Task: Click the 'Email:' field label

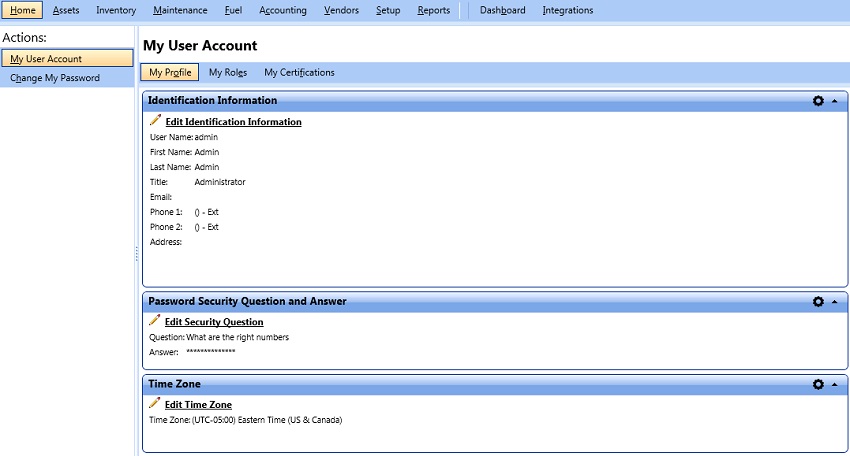Action: point(160,197)
